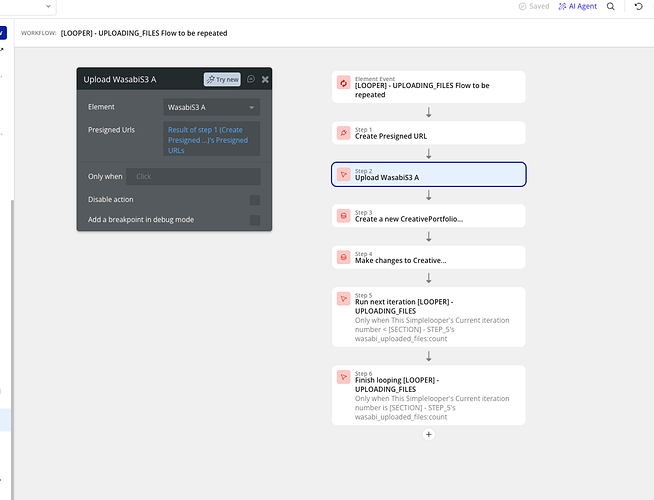Click the Step 4 database icon

click(343, 257)
